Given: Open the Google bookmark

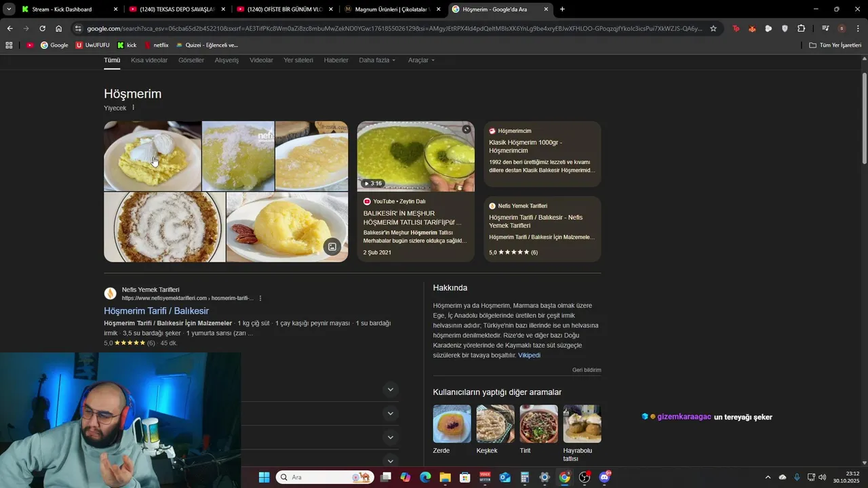Looking at the screenshot, I should pyautogui.click(x=54, y=45).
